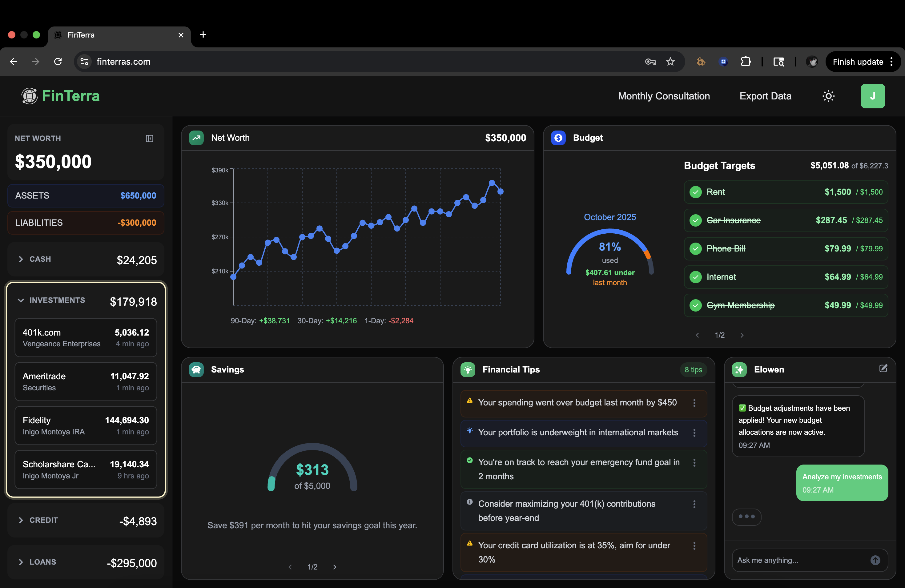Expand the Loans section
Screen dimensions: 905x588
coord(21,562)
